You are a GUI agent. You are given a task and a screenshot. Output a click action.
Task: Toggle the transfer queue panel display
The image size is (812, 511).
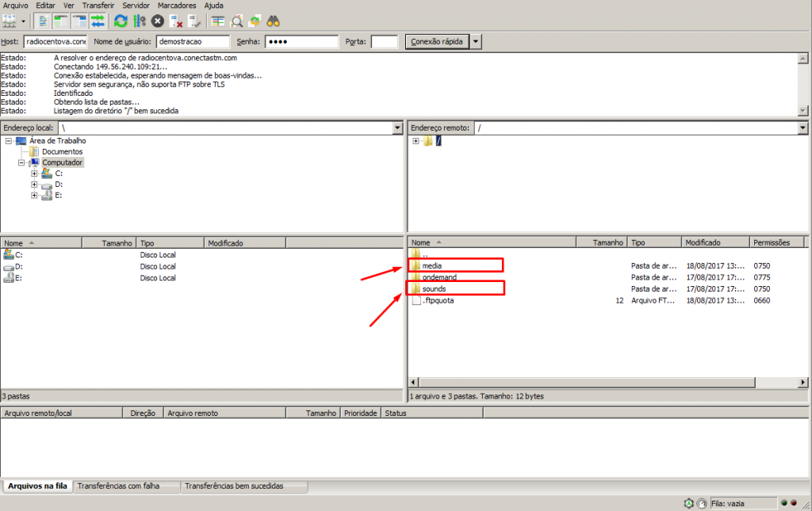click(98, 21)
